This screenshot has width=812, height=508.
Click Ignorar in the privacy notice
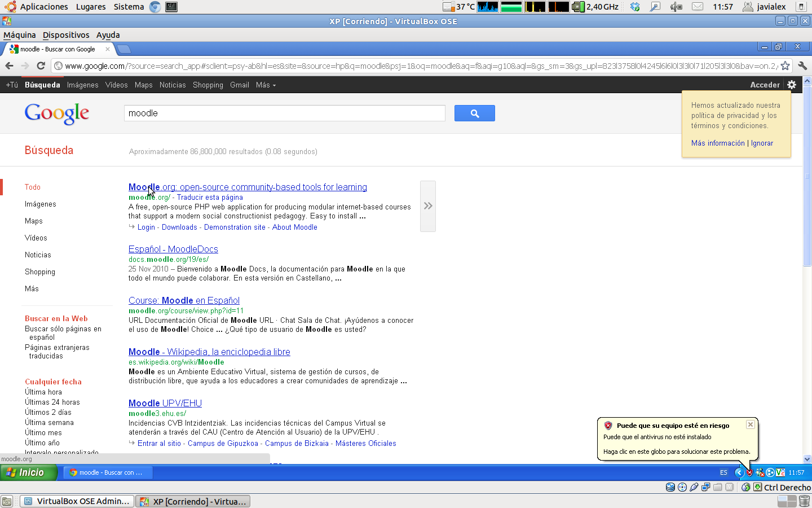(x=762, y=143)
